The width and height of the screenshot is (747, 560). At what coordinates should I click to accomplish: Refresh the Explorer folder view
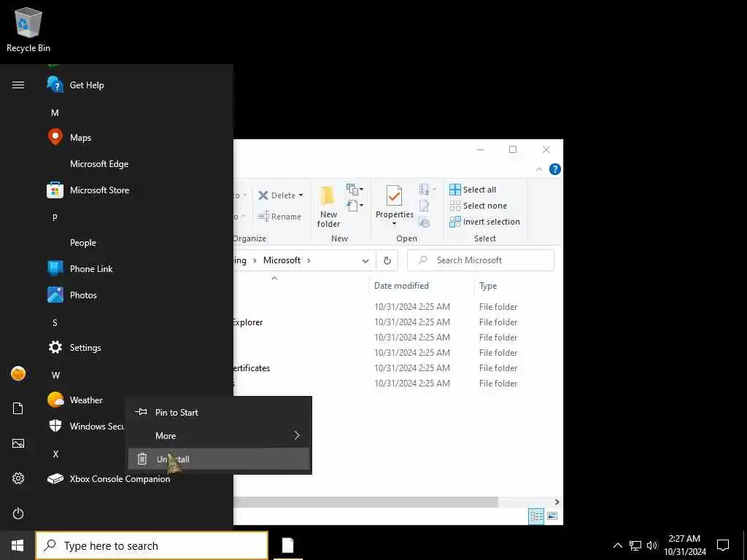click(387, 260)
